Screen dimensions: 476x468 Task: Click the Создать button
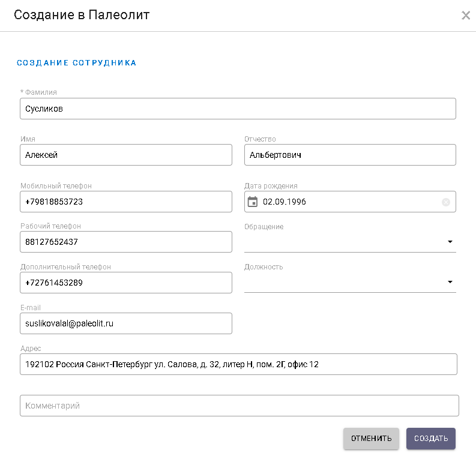[x=431, y=438]
